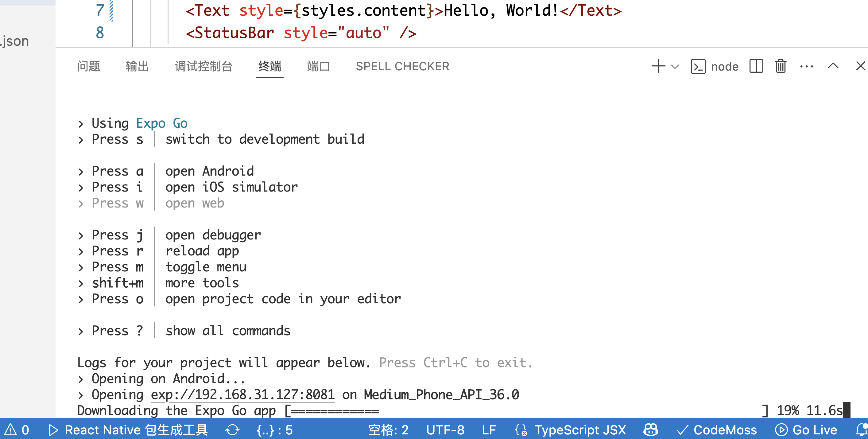Open the 输出 tab

(x=137, y=66)
